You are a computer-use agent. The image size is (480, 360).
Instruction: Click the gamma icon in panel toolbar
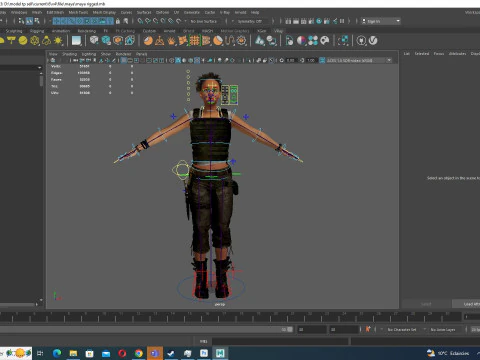[x=302, y=60]
